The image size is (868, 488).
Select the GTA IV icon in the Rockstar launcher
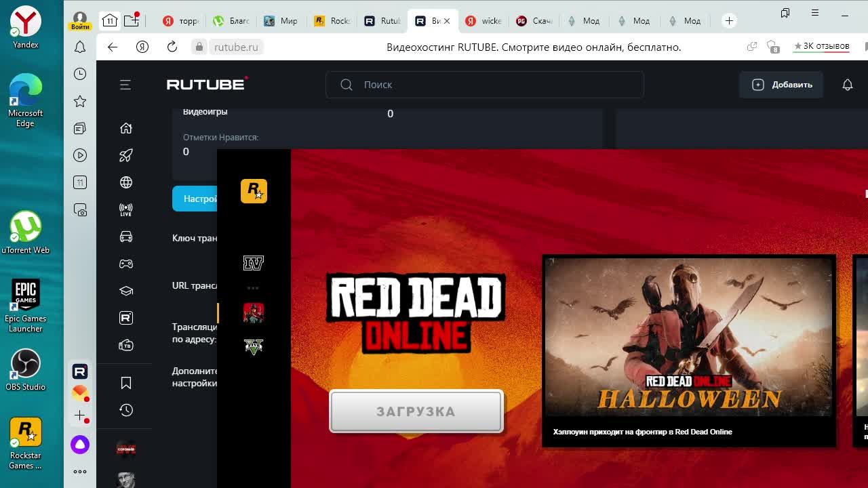point(254,263)
